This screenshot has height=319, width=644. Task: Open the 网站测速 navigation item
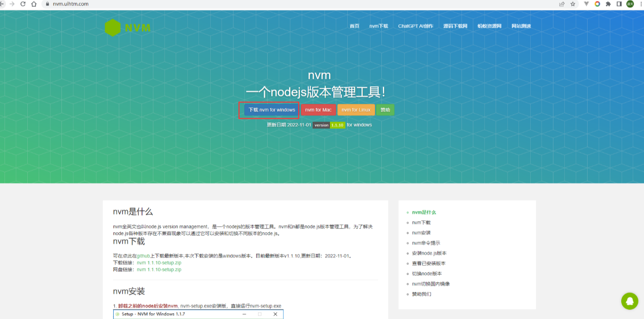(x=521, y=26)
